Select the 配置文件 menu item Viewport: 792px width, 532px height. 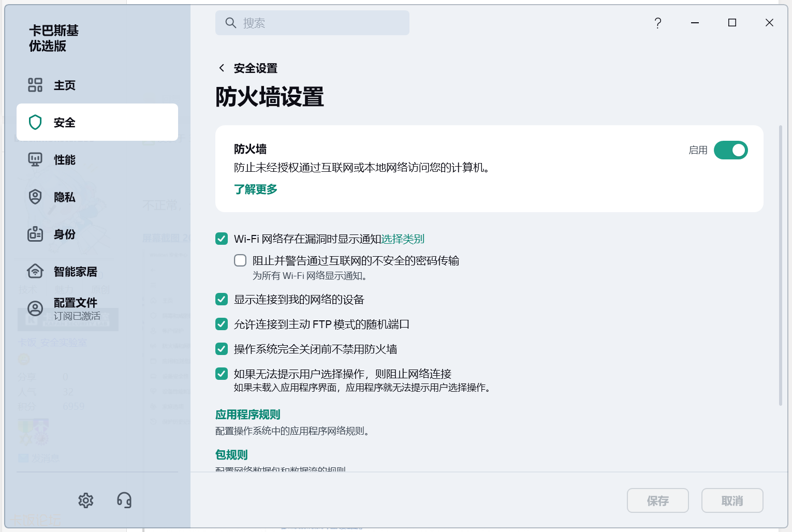[x=97, y=309]
